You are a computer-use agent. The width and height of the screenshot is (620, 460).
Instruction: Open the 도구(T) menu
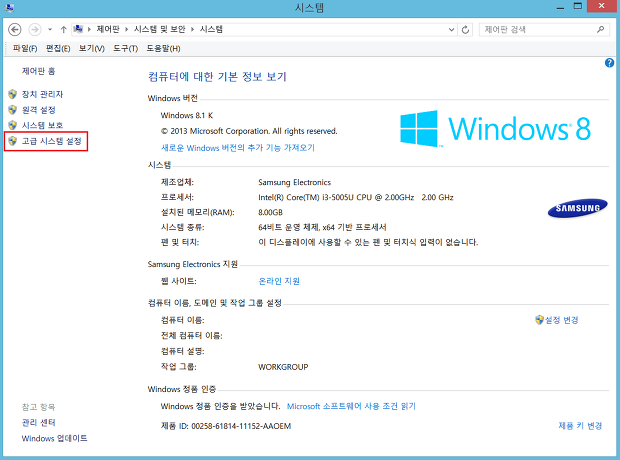coord(125,48)
